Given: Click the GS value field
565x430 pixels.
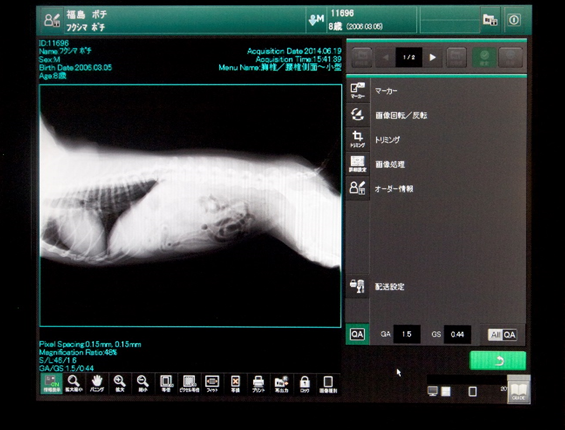Looking at the screenshot, I should click(457, 334).
